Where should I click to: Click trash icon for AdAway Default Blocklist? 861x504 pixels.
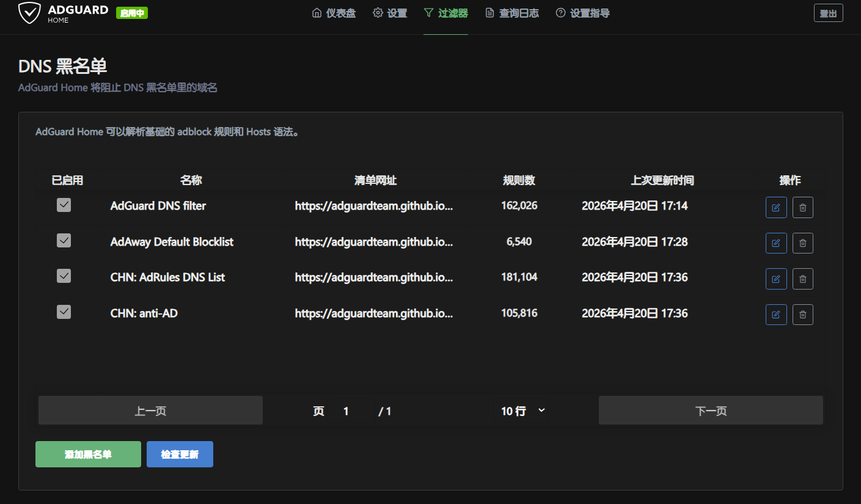tap(802, 243)
